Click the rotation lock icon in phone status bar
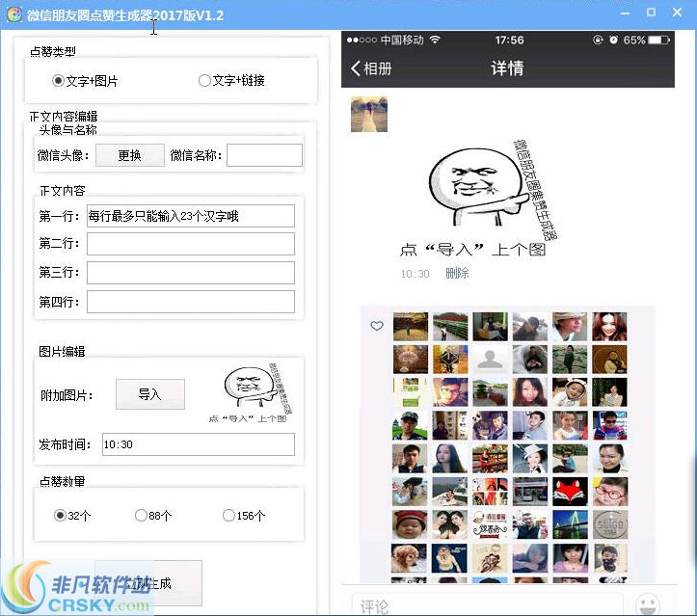Image resolution: width=697 pixels, height=616 pixels. tap(598, 40)
